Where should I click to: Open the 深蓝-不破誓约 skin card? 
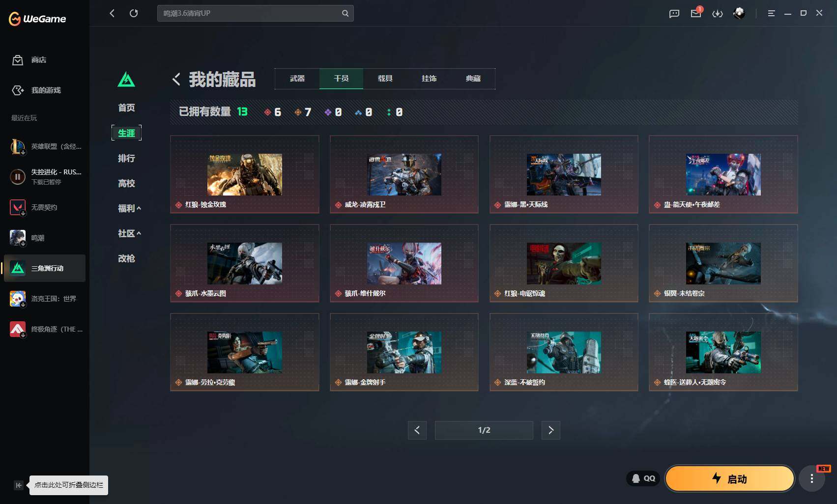[x=564, y=352]
